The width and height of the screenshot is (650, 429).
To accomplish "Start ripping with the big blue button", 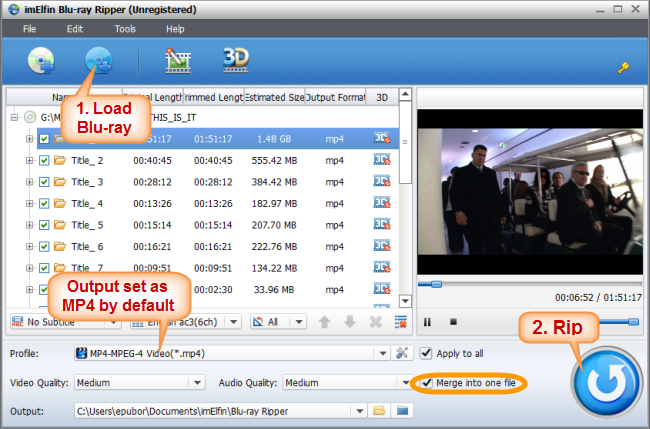I will 606,382.
